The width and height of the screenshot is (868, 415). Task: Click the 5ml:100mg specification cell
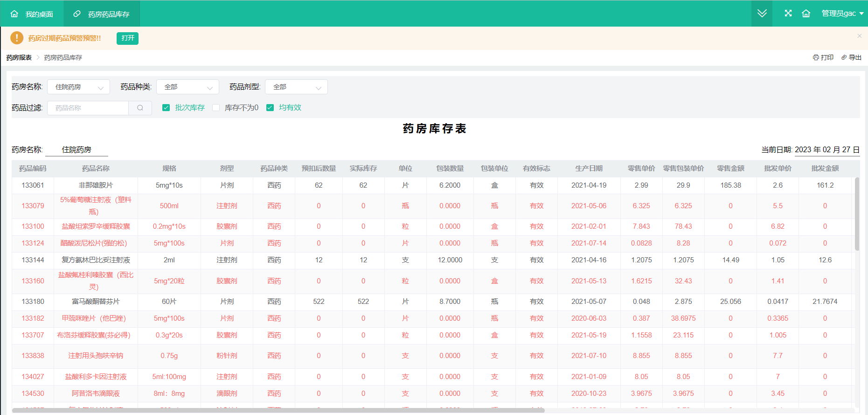pos(169,377)
